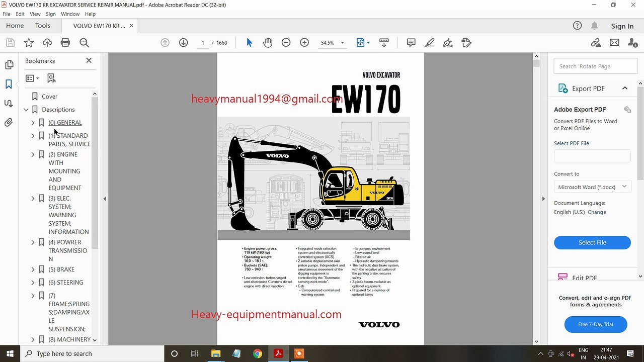Screen dimensions: 644x362
Task: Open the Help question mark icon
Action: (x=577, y=26)
